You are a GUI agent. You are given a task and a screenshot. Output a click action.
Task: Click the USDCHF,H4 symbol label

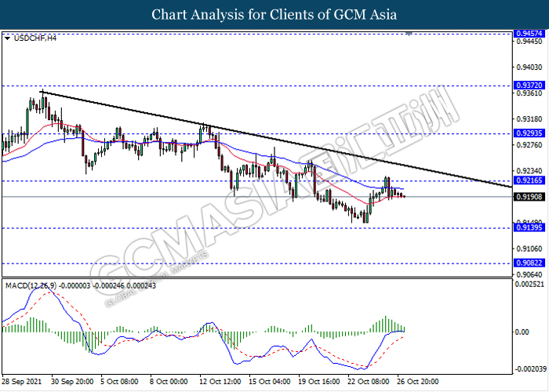35,38
